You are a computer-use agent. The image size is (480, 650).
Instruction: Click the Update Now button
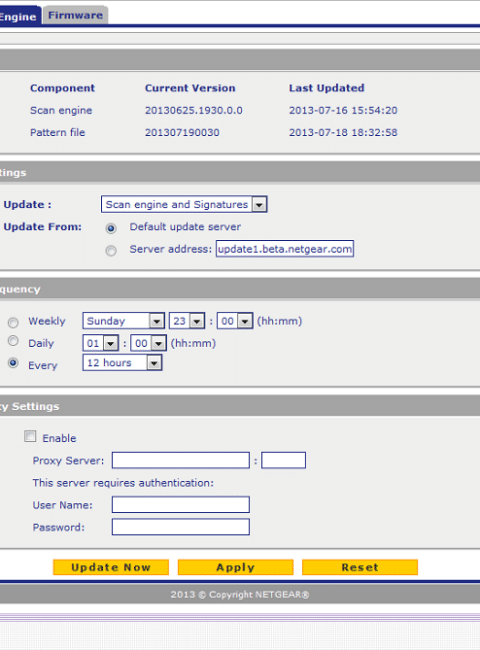pyautogui.click(x=111, y=567)
